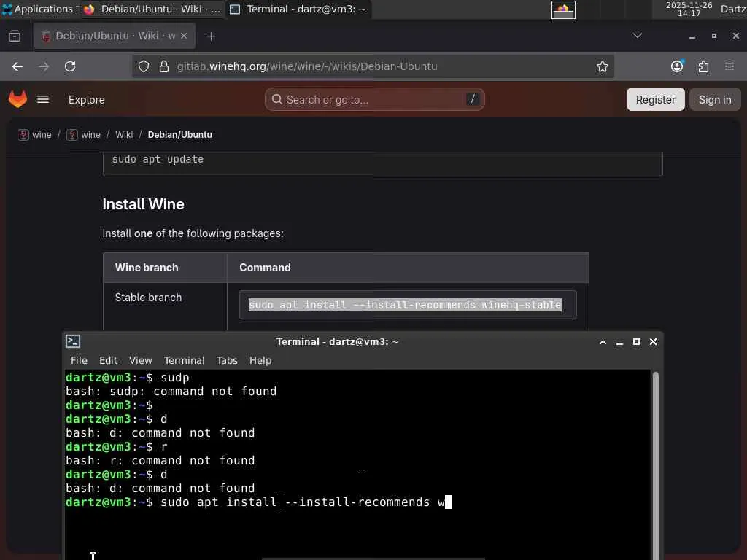Image resolution: width=747 pixels, height=560 pixels.
Task: Open the Explore link
Action: [x=86, y=100]
